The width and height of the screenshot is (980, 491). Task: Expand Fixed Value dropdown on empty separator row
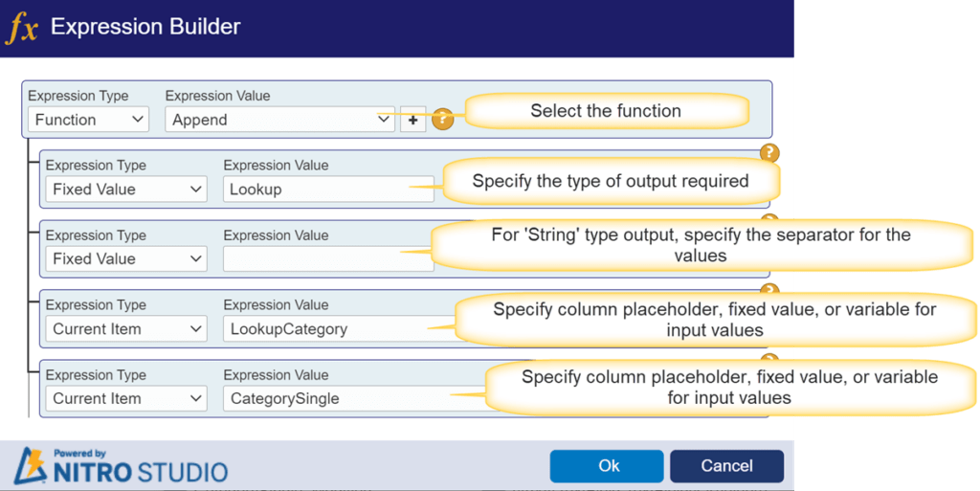tap(126, 258)
